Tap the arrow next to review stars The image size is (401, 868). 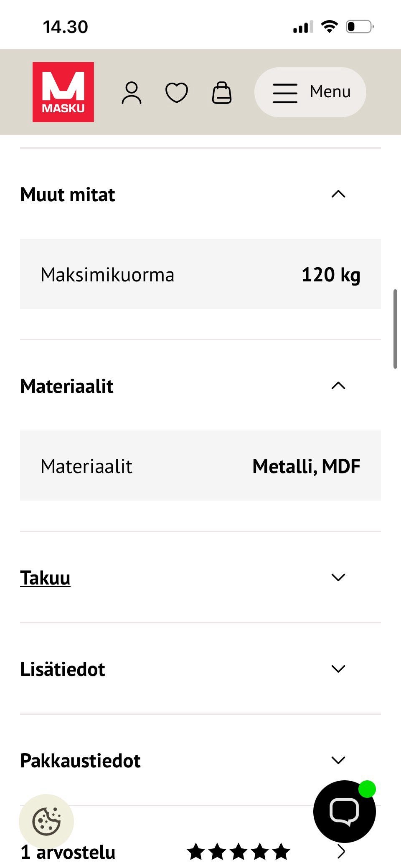341,852
